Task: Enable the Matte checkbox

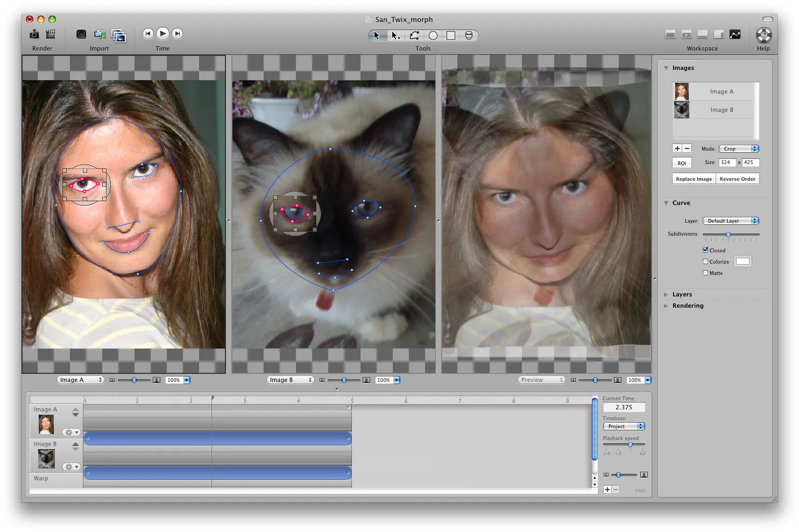Action: tap(705, 273)
